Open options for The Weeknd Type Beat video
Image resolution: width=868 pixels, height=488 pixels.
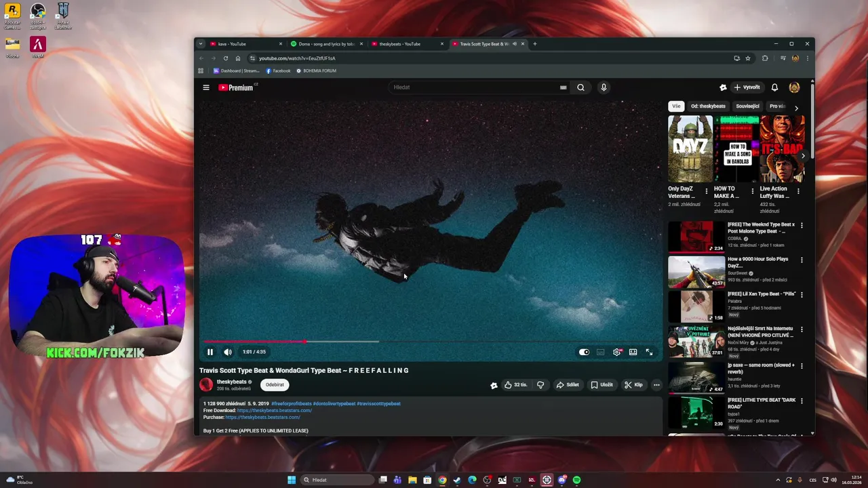point(802,225)
